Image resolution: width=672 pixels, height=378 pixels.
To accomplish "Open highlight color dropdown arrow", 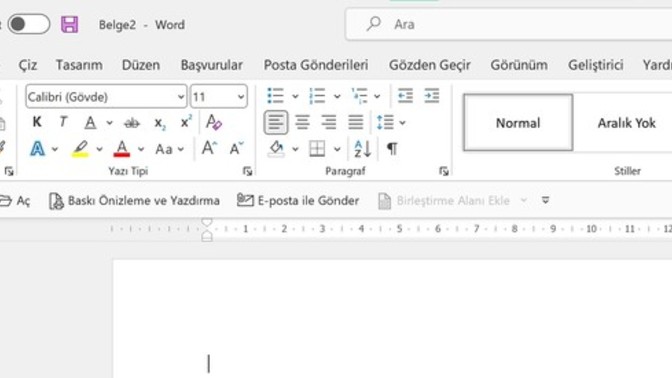I will pyautogui.click(x=99, y=150).
